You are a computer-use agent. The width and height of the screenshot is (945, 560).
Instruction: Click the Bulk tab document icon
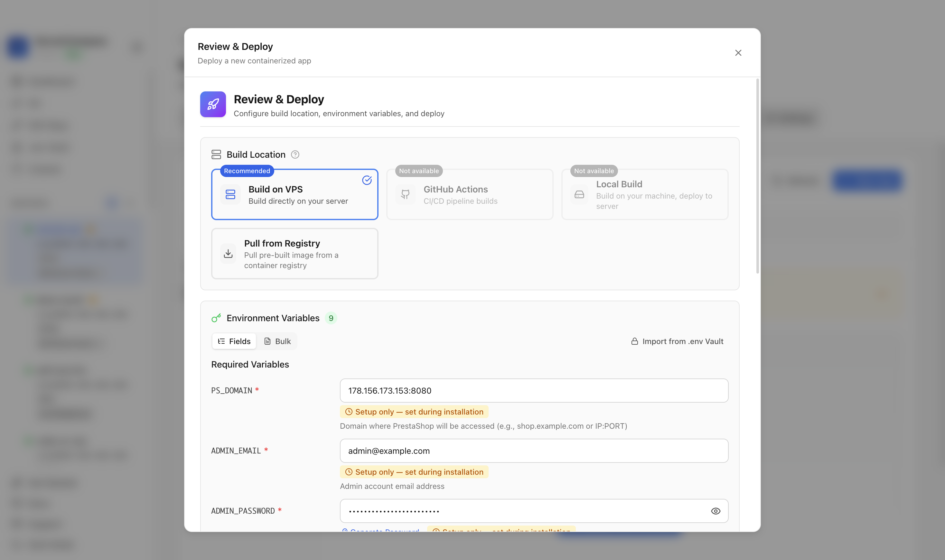(267, 341)
